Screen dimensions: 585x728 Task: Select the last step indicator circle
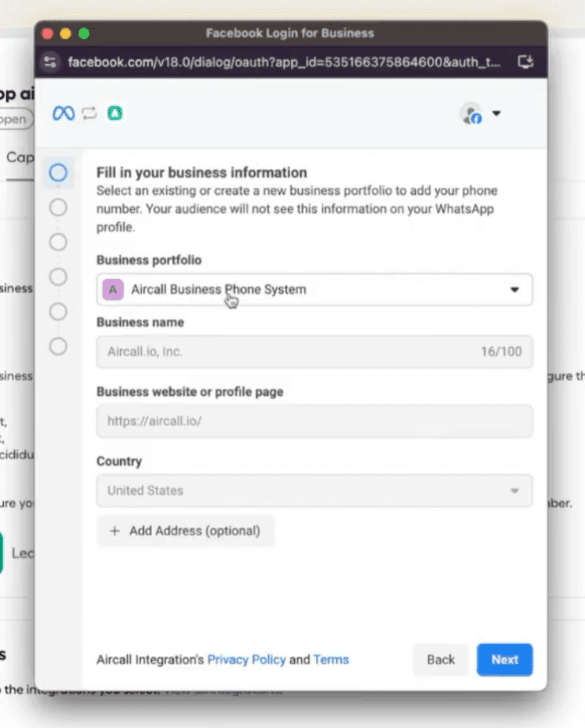point(58,346)
